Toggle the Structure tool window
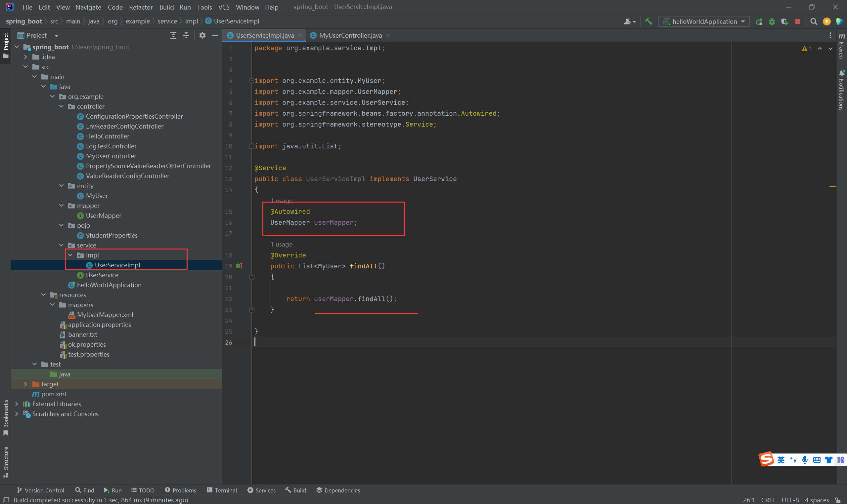 (5, 462)
